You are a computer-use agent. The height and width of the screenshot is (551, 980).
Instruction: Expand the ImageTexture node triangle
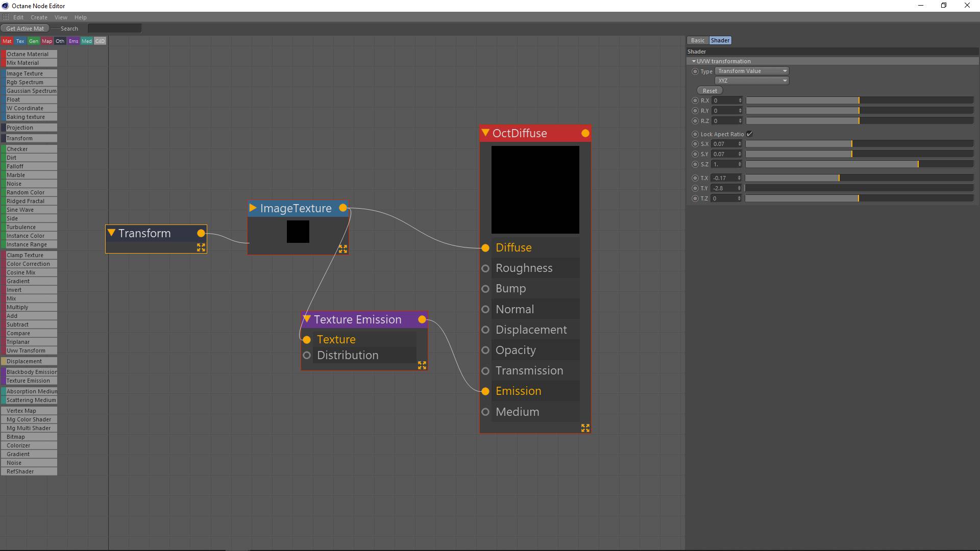(253, 208)
